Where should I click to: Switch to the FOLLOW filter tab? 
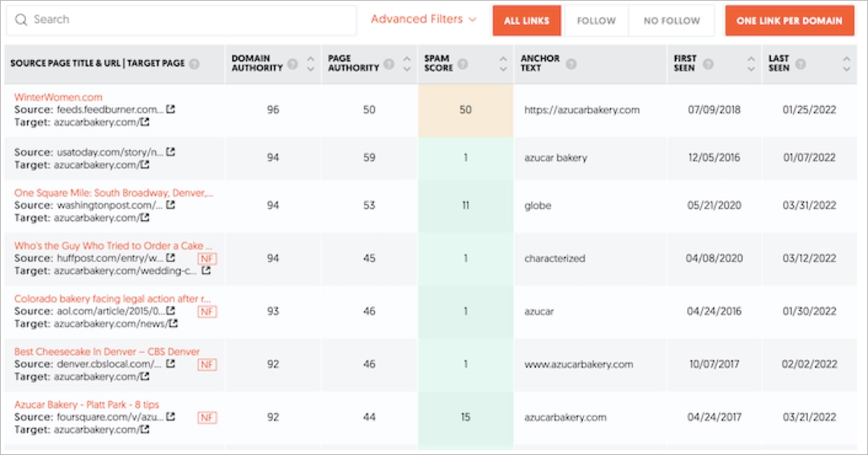tap(596, 21)
